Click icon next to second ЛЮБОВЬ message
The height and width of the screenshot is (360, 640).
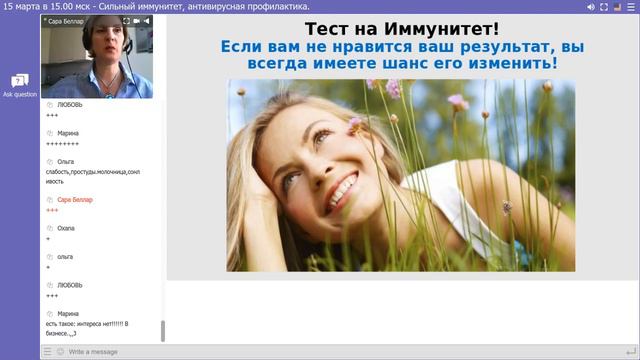(50, 285)
